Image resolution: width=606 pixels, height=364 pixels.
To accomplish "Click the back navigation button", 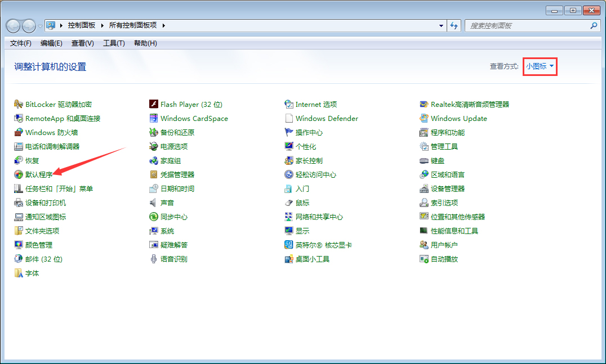I will (x=12, y=25).
